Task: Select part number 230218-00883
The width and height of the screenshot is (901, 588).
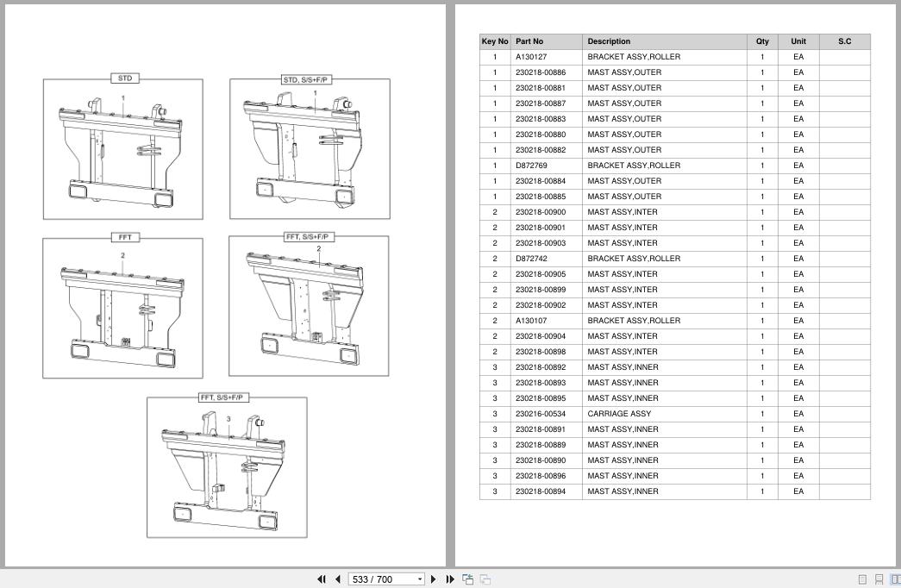Action: 540,119
